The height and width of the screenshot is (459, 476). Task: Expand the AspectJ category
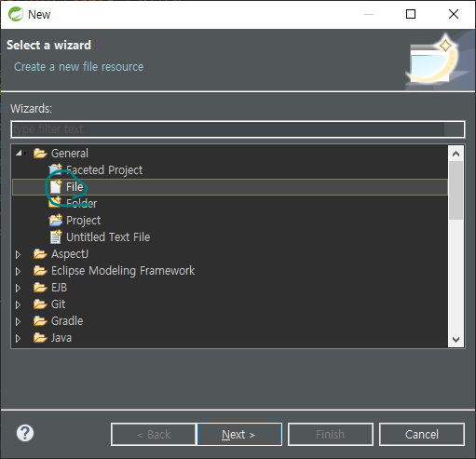(x=18, y=254)
